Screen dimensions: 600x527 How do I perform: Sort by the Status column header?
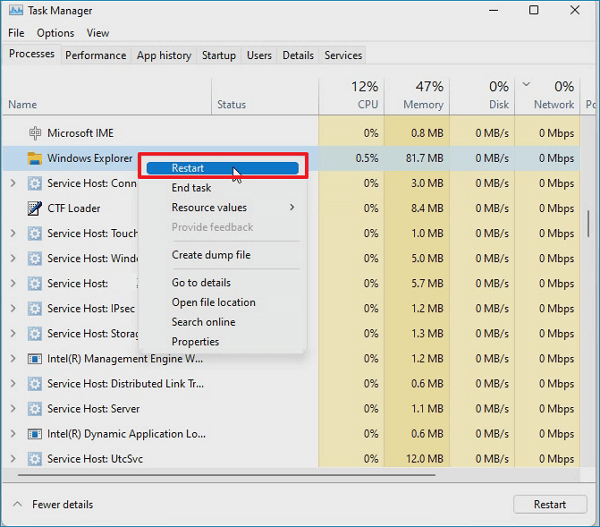265,96
